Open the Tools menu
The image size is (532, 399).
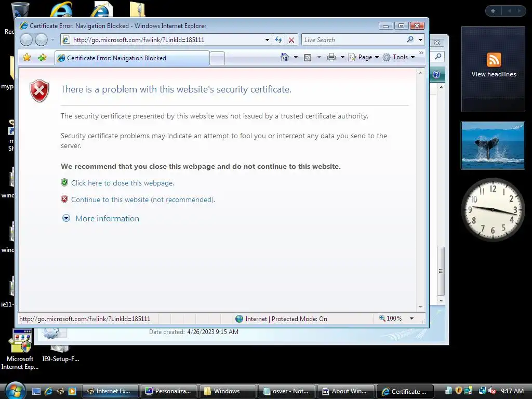coord(398,57)
